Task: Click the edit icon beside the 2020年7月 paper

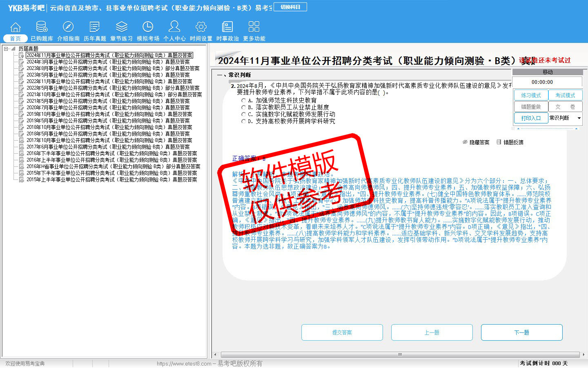Action: pos(21,108)
